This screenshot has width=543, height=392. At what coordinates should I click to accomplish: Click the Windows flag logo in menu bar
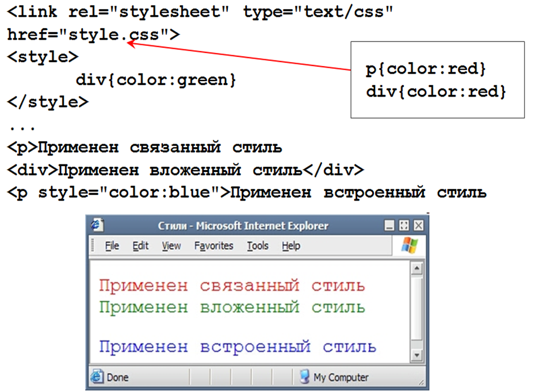pyautogui.click(x=409, y=246)
